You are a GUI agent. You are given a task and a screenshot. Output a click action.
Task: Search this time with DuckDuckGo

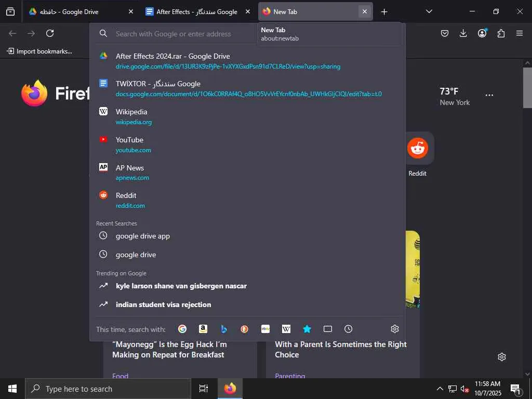pyautogui.click(x=244, y=329)
